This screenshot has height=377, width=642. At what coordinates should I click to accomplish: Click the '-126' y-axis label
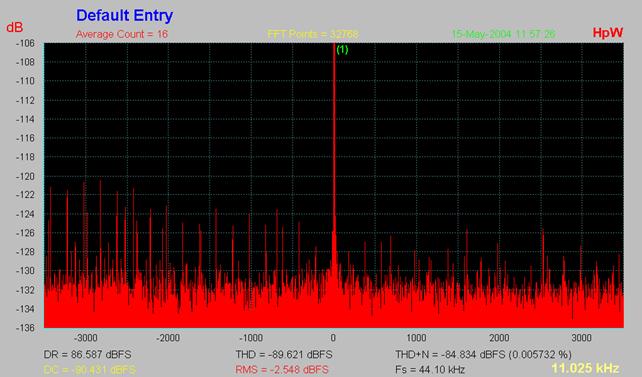click(25, 233)
